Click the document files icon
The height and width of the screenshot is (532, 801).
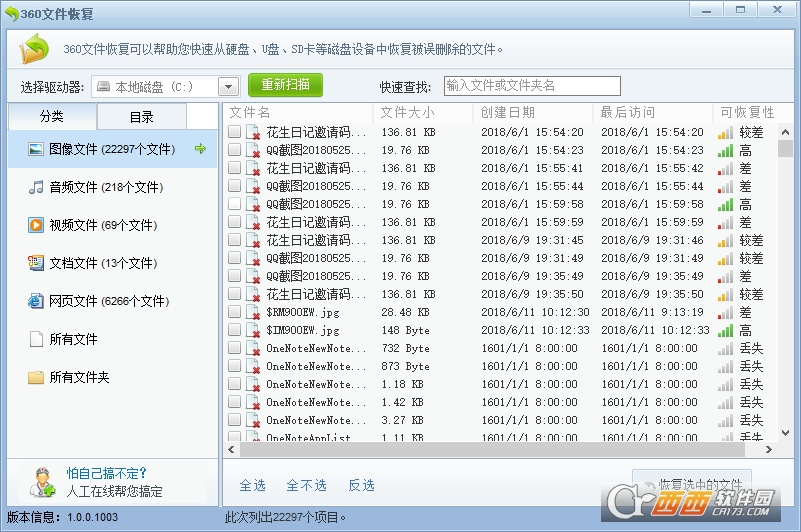[x=36, y=263]
